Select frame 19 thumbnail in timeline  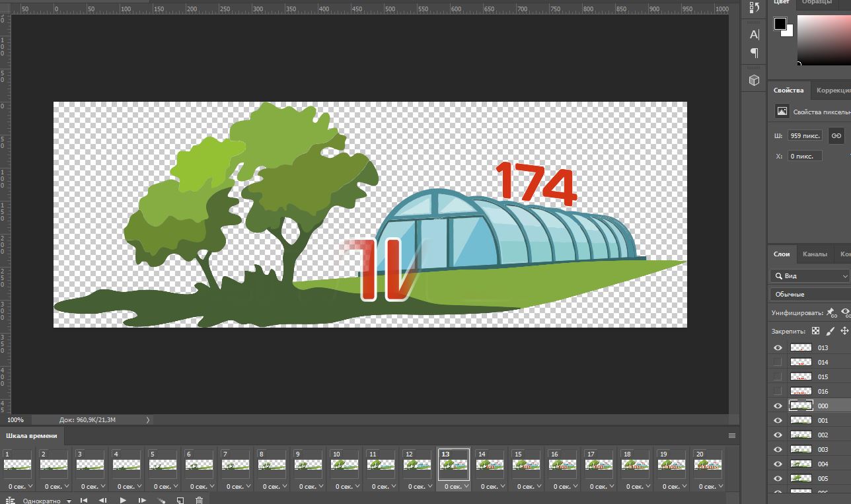coord(671,464)
